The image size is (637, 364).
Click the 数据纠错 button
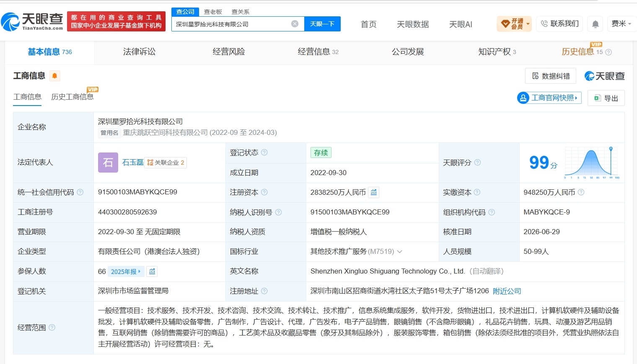(551, 76)
